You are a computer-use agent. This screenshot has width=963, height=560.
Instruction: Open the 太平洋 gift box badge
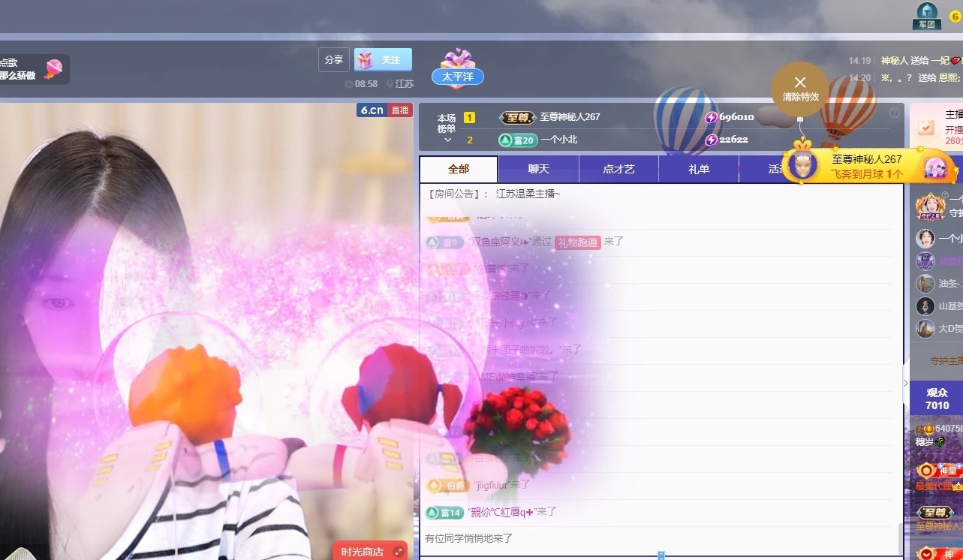coord(457,68)
